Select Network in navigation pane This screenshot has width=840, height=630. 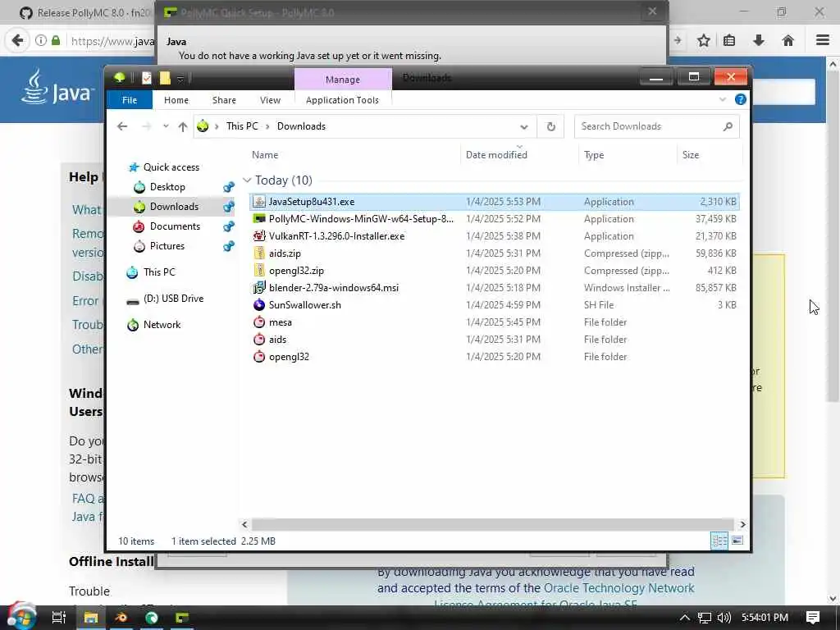pyautogui.click(x=162, y=325)
